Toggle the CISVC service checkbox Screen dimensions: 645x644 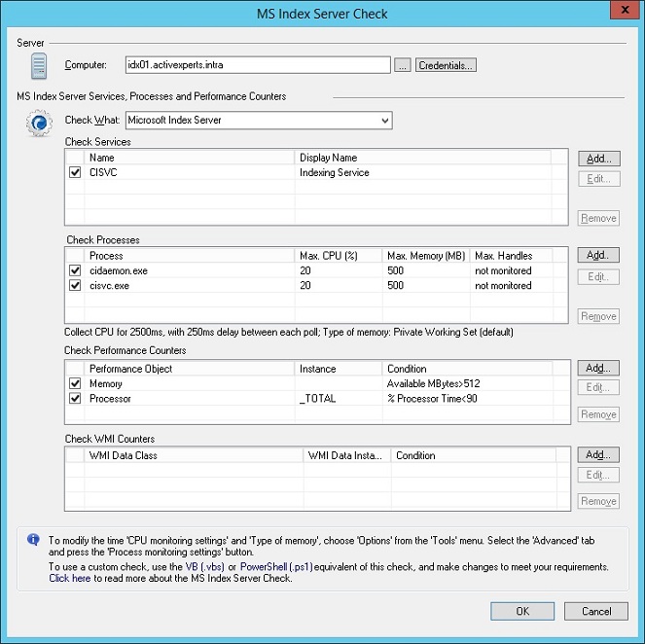coord(75,172)
